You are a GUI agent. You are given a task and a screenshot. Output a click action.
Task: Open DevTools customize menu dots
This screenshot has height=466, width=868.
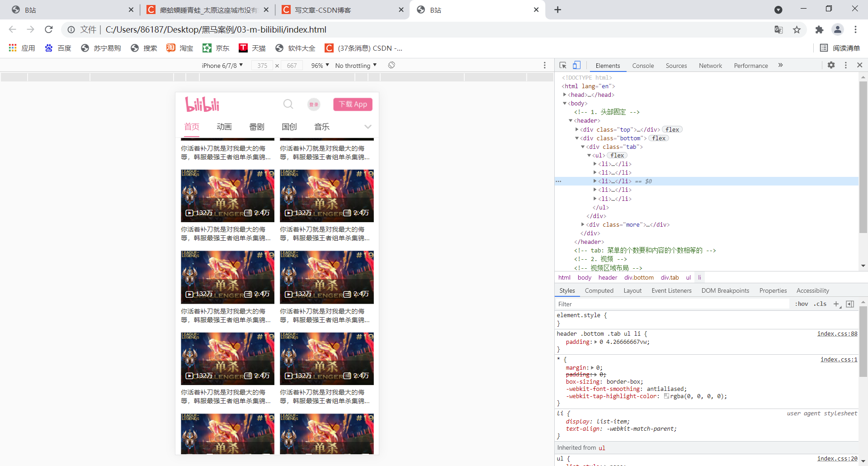[846, 65]
